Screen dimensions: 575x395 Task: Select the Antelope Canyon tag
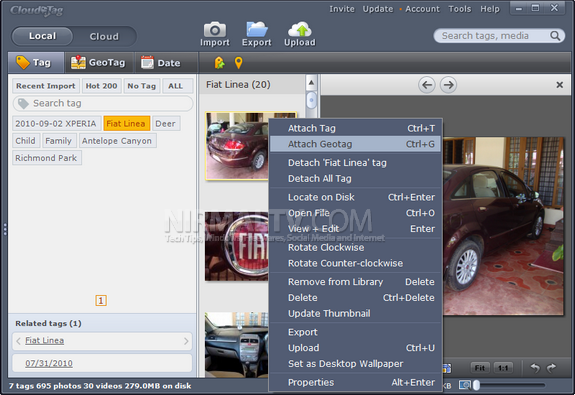[x=117, y=141]
